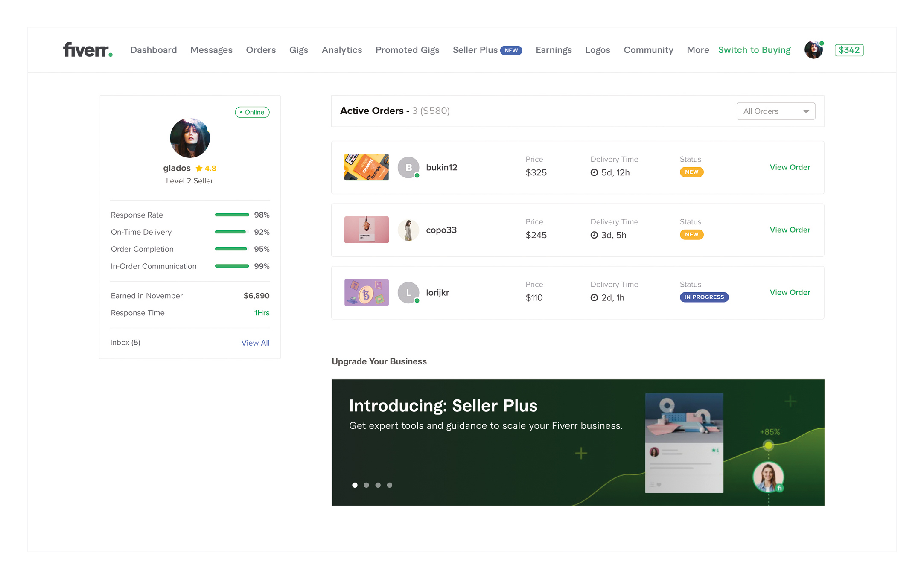Click glados's large profile picture
Screen dimensions: 924x579
tap(190, 138)
